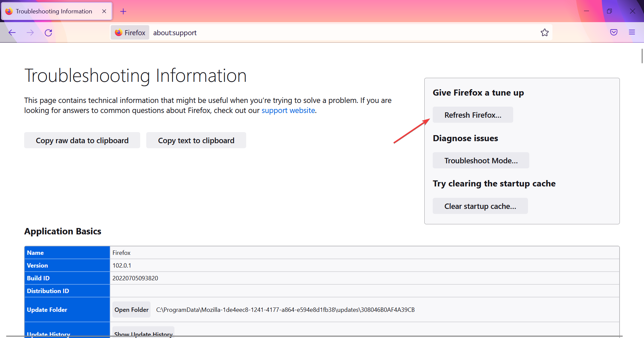
Task: Click the Name value Firefox in table
Action: point(121,252)
